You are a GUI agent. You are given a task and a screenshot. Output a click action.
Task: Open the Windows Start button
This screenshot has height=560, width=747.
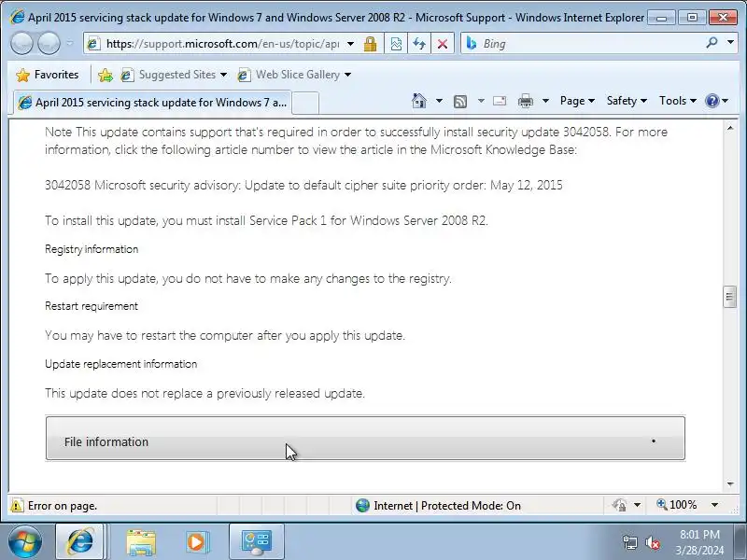pyautogui.click(x=25, y=541)
